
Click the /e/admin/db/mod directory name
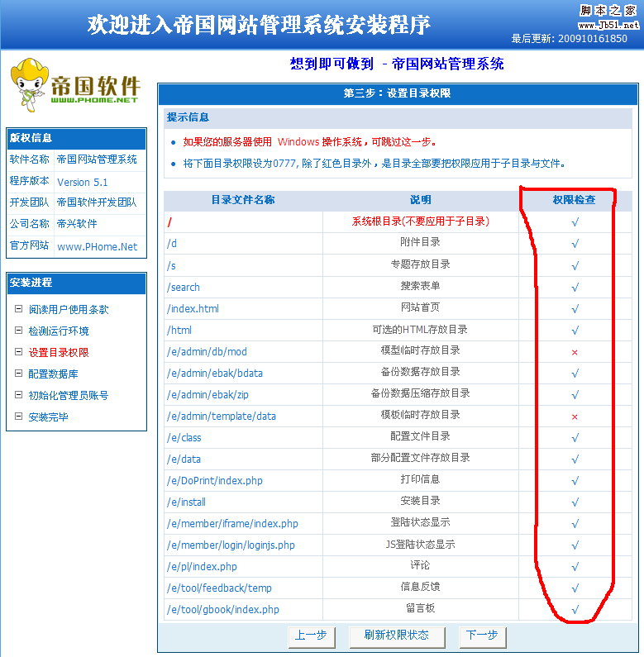tap(208, 352)
